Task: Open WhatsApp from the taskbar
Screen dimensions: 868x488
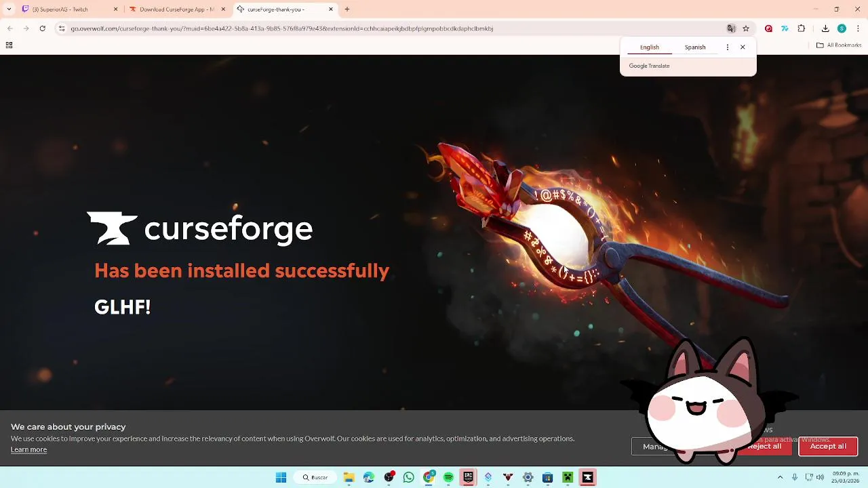Action: click(408, 478)
